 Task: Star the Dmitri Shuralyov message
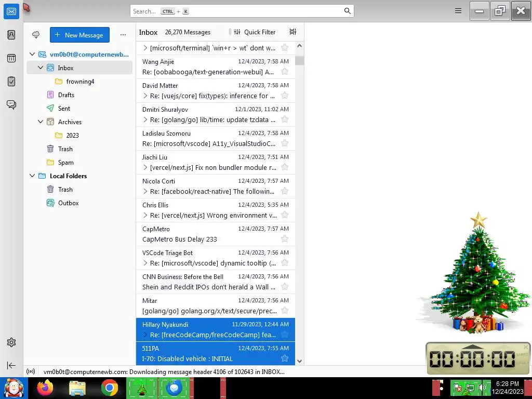click(285, 119)
